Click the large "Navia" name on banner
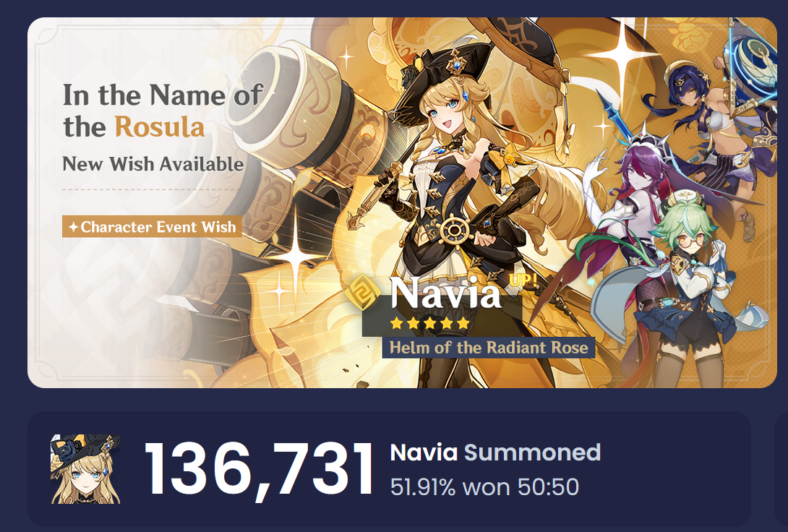Screen dimensions: 788x532 [x=445, y=293]
